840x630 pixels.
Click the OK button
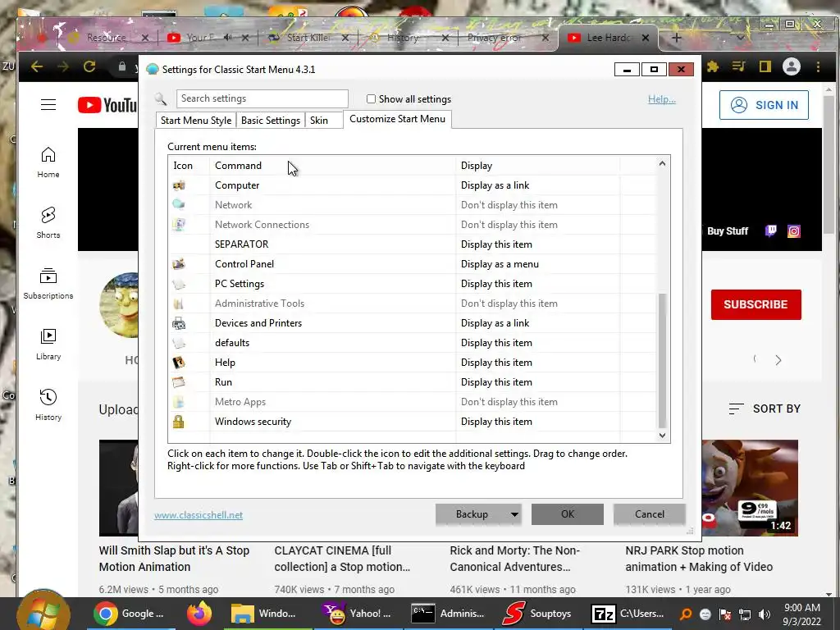(568, 514)
